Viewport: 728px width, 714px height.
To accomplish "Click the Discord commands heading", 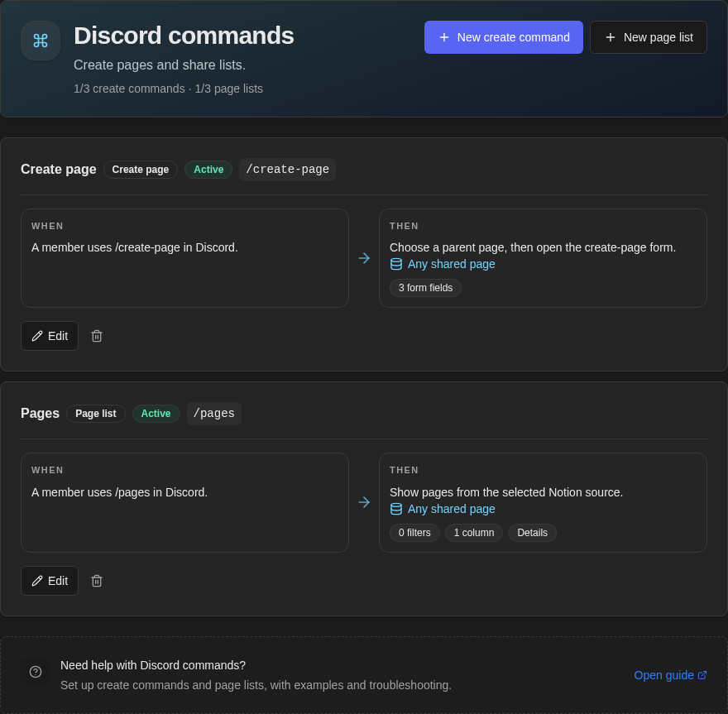I will [184, 36].
